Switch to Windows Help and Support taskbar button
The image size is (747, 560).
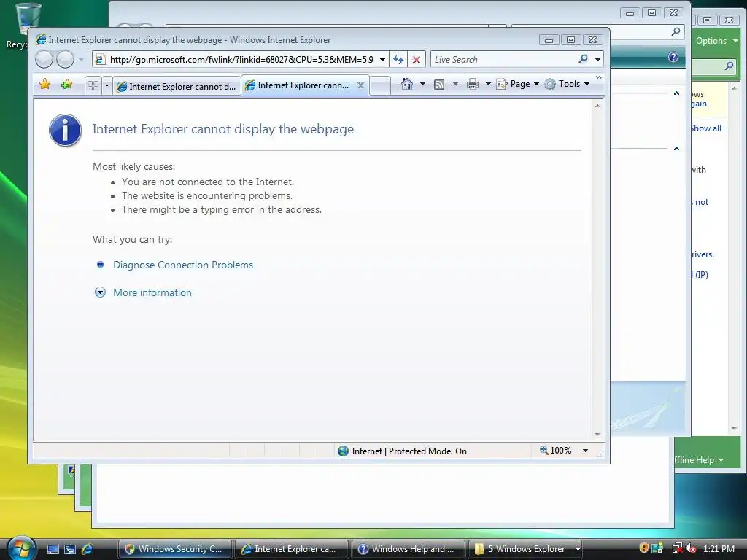coord(409,549)
